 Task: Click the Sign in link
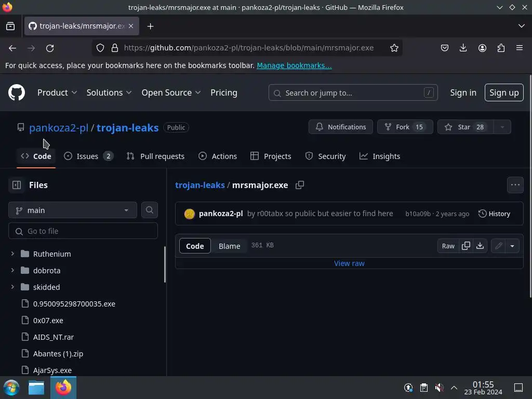[x=463, y=92]
